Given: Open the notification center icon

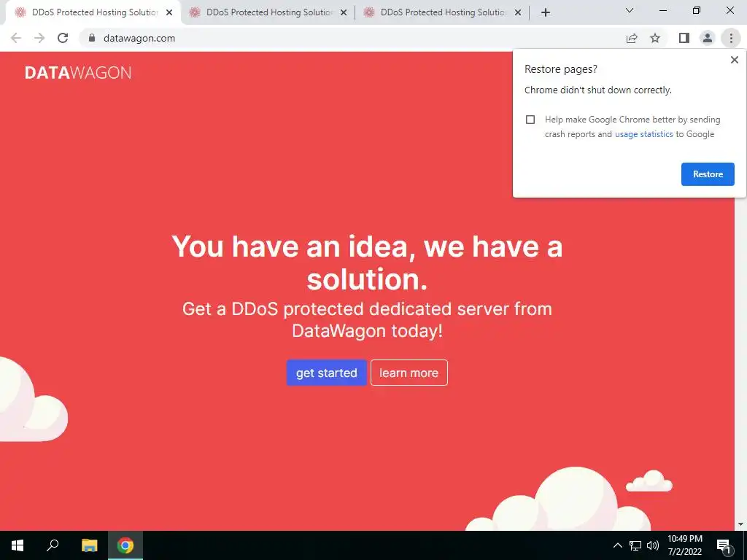Looking at the screenshot, I should [724, 545].
